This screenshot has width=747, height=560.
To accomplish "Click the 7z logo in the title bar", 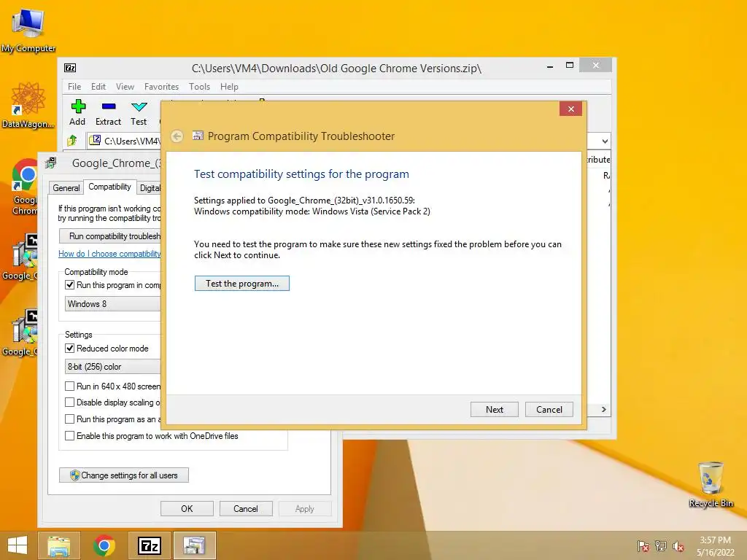I will [x=70, y=68].
